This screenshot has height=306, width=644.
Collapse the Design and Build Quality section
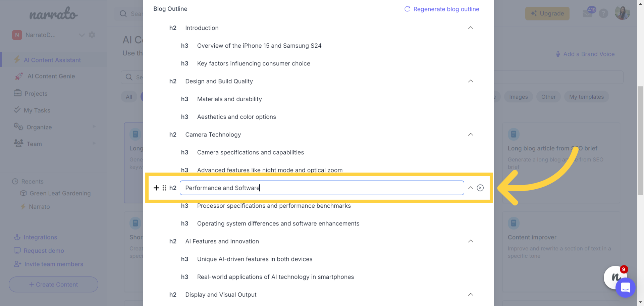pyautogui.click(x=471, y=81)
